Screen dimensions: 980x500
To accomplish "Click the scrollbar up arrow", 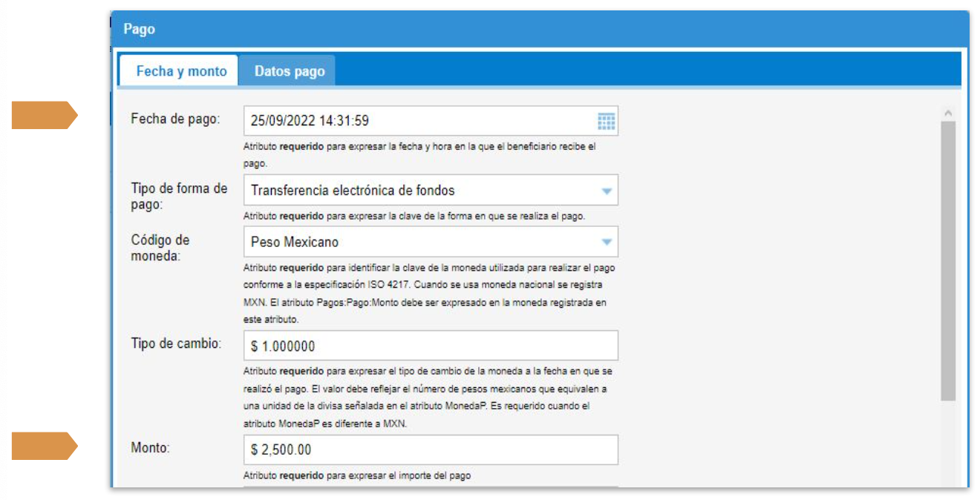I will [x=947, y=113].
